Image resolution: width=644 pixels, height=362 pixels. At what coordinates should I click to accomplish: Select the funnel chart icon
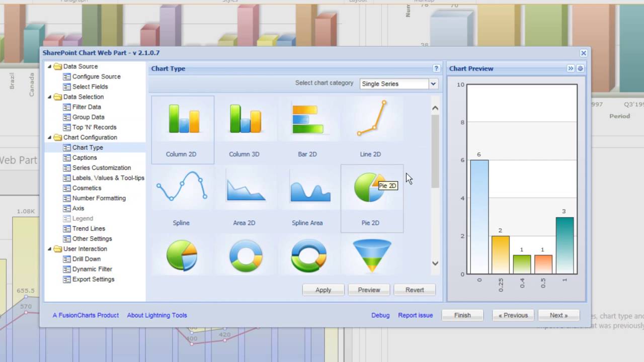[x=372, y=256]
